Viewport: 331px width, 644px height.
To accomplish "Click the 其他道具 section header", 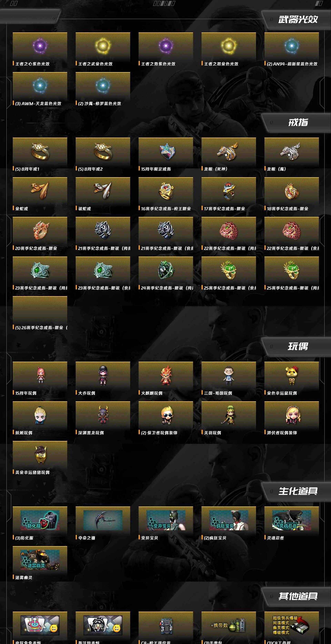I will click(x=298, y=596).
